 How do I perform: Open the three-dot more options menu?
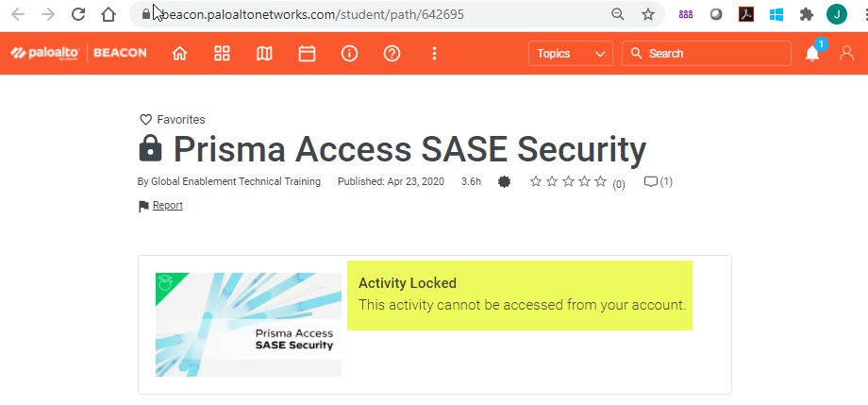434,54
